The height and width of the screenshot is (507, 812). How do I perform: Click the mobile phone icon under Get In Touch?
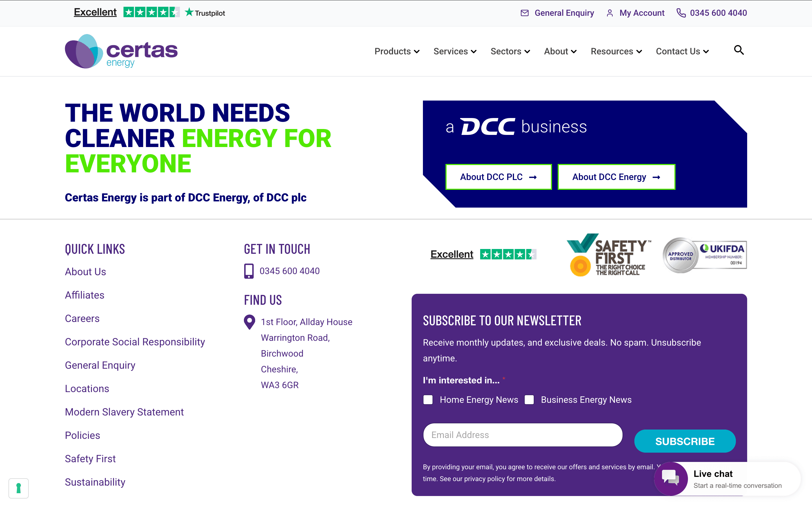click(x=249, y=271)
